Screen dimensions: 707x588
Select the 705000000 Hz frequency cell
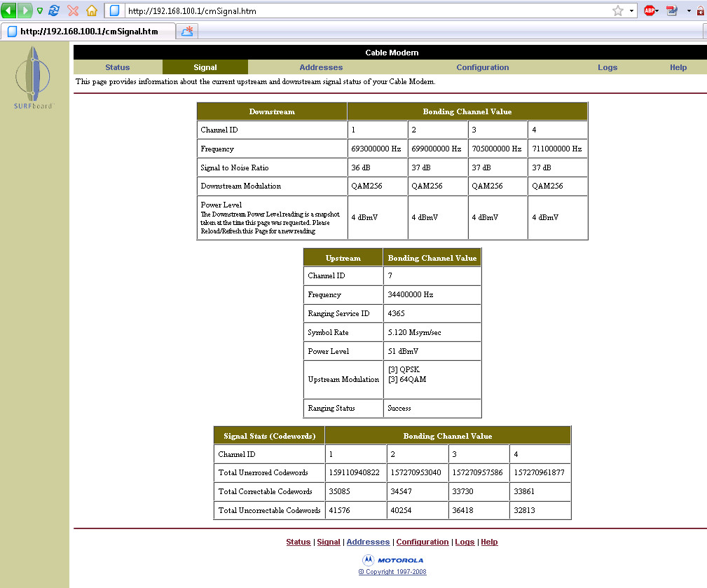pyautogui.click(x=497, y=149)
